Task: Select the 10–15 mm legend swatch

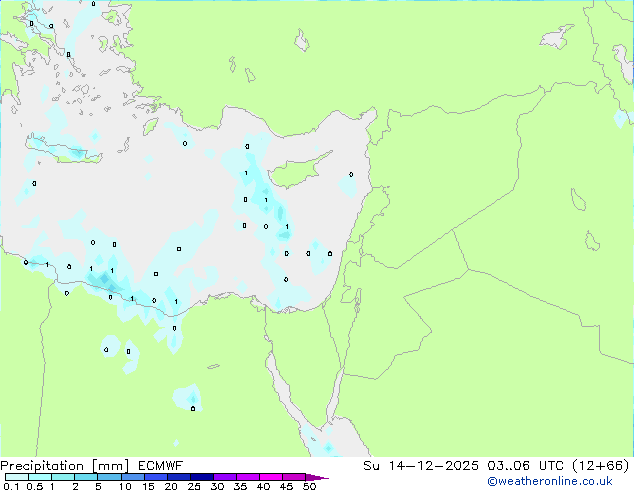Action: pyautogui.click(x=132, y=477)
